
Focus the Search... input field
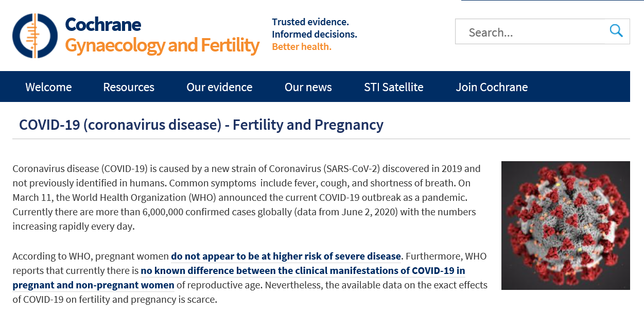click(542, 31)
